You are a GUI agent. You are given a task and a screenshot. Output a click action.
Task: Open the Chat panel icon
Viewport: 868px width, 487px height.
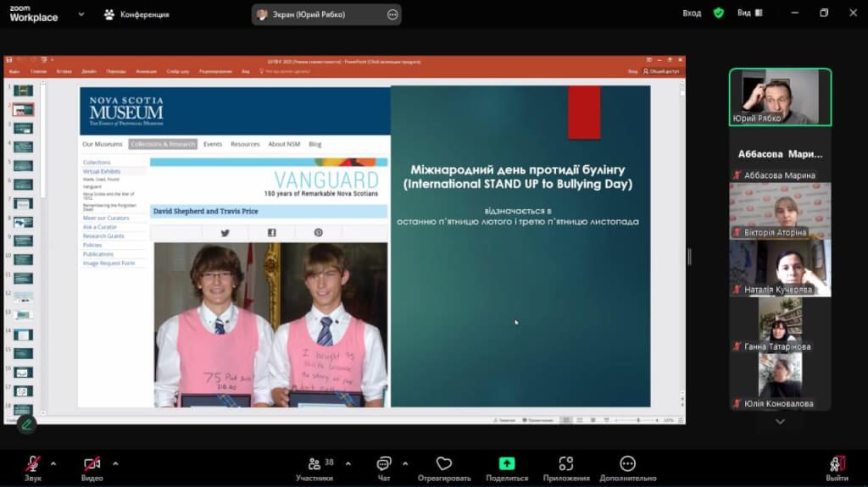[384, 464]
